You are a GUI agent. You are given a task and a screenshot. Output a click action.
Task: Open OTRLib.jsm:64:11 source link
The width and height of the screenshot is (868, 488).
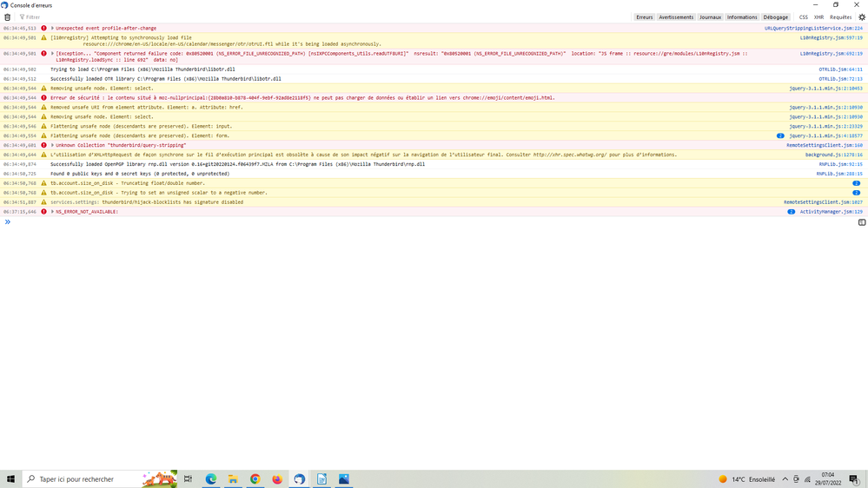(x=840, y=69)
